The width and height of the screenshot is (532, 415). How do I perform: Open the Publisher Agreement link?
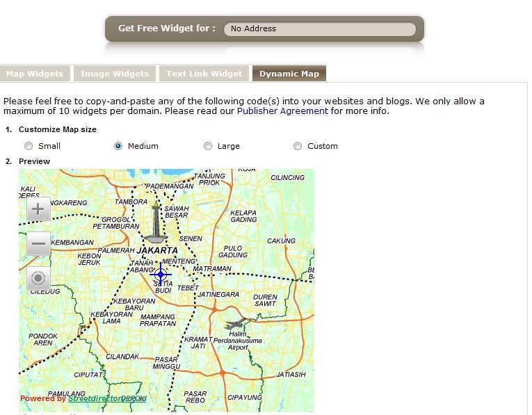pos(282,111)
